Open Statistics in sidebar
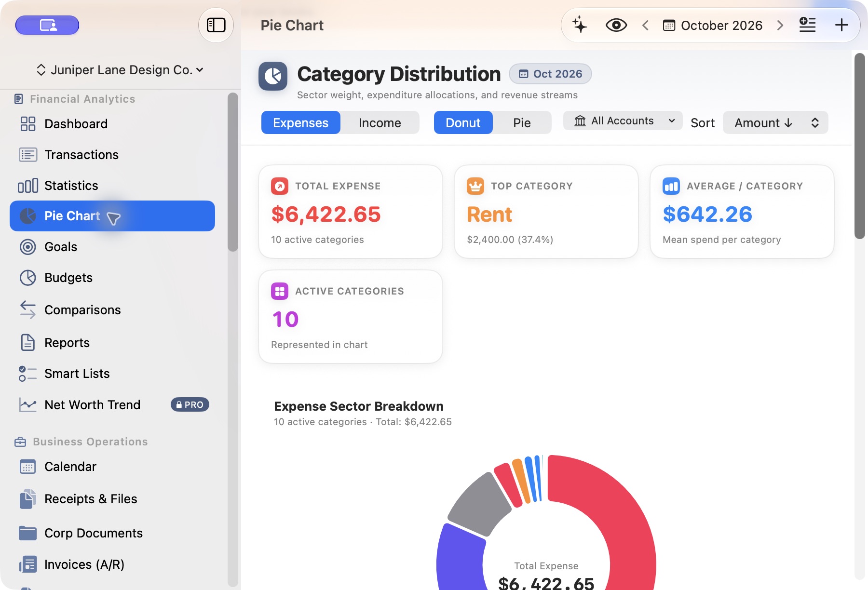 pos(112,186)
